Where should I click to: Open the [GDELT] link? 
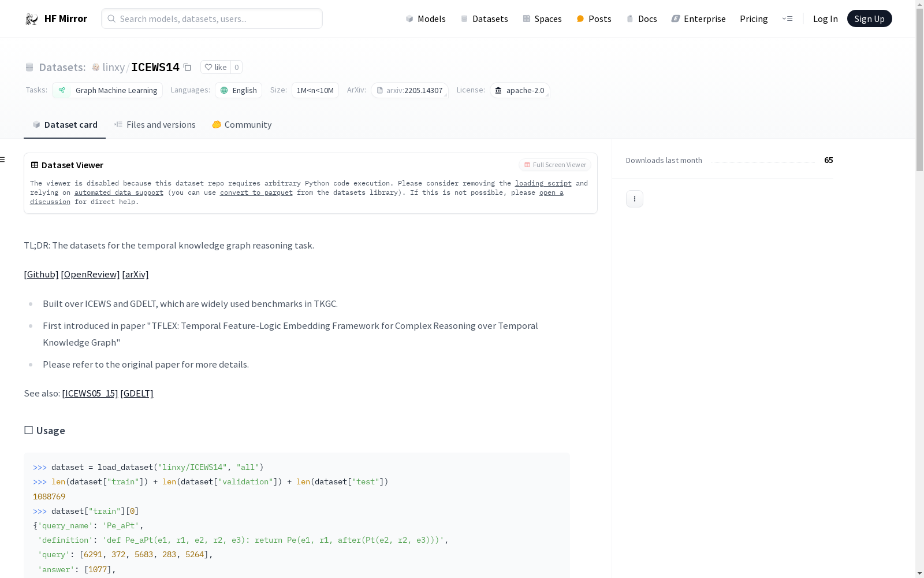pos(137,393)
